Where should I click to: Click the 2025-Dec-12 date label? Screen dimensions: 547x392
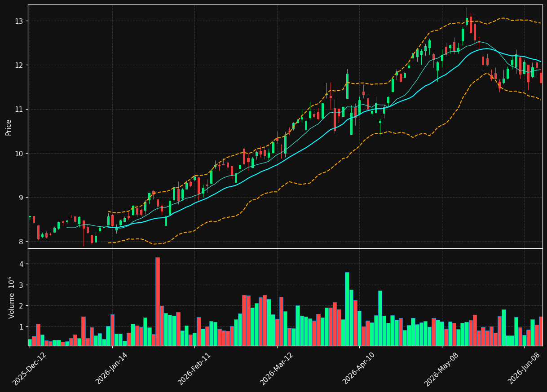[29, 369]
